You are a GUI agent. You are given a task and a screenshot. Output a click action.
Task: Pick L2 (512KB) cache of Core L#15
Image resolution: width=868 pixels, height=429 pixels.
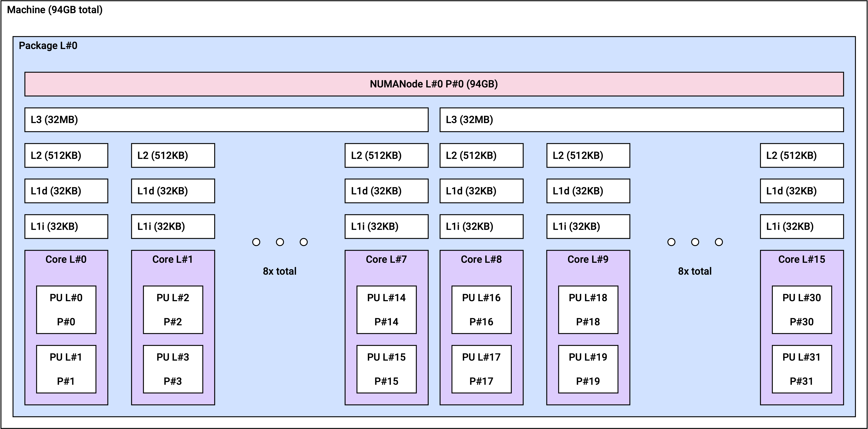coord(802,155)
